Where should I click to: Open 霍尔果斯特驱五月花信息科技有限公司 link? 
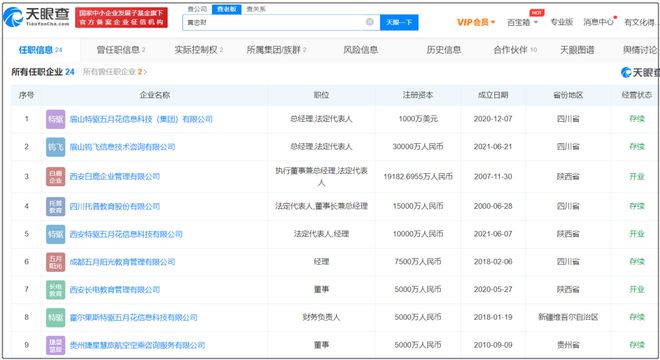133,317
